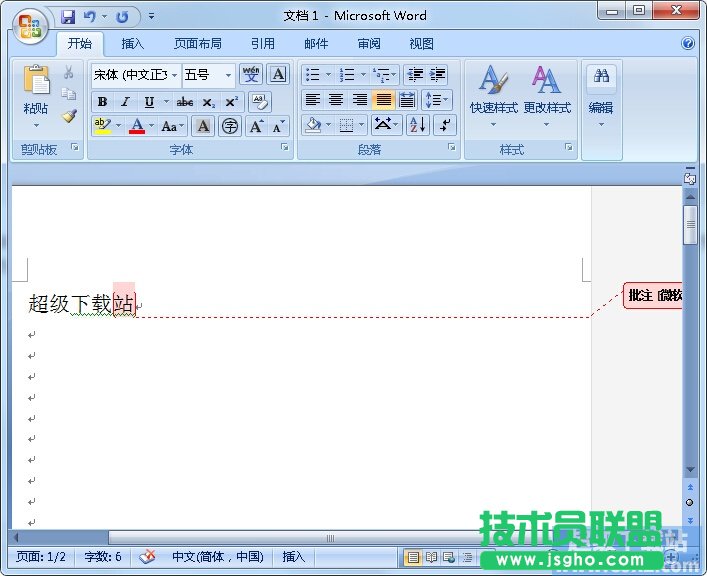Click the Format Painter brush icon
707x576 pixels.
pyautogui.click(x=69, y=116)
